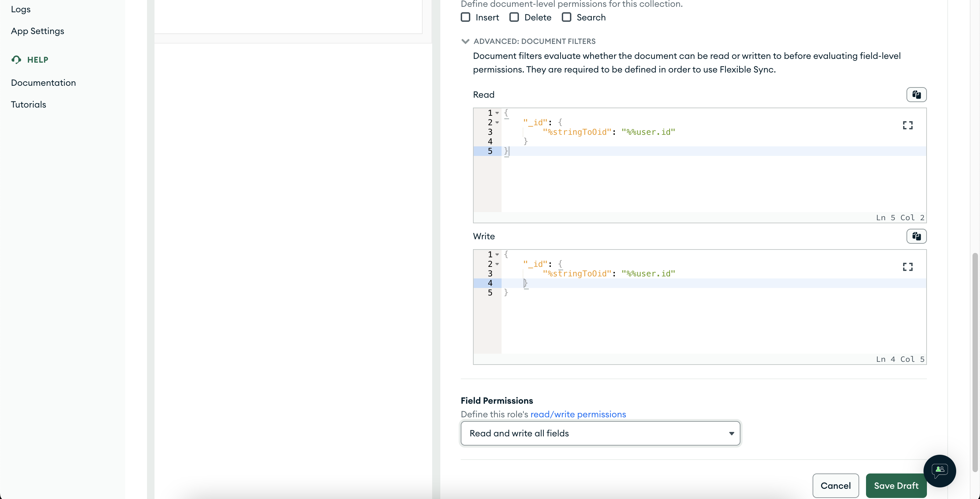Click "%stringToOid" key in Read editor

tap(577, 132)
